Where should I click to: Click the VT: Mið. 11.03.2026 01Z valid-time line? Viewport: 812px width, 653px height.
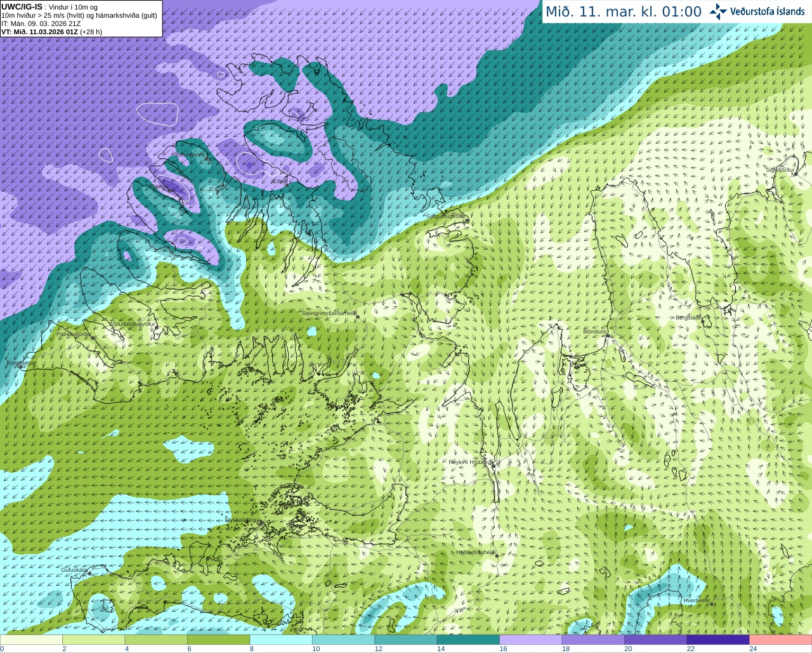[51, 32]
